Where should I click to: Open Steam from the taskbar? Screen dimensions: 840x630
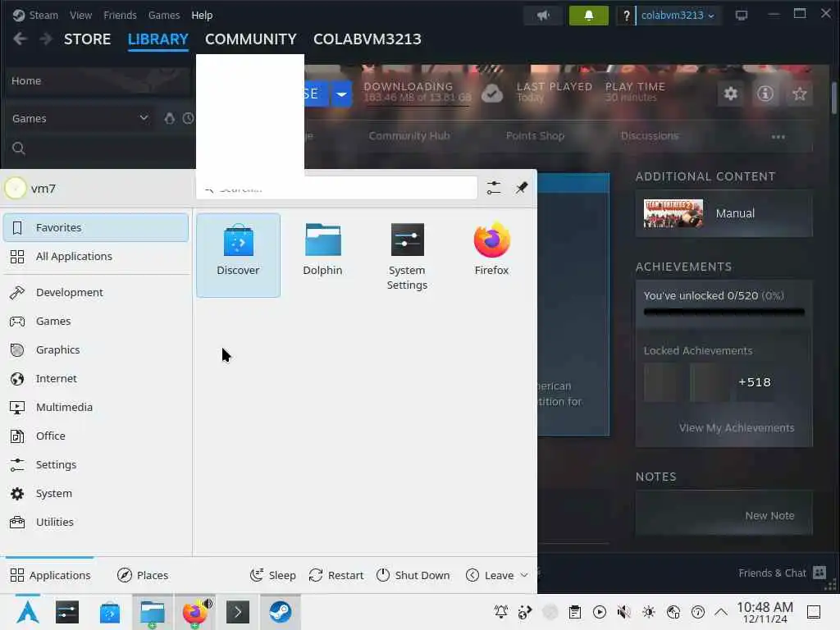coord(281,612)
